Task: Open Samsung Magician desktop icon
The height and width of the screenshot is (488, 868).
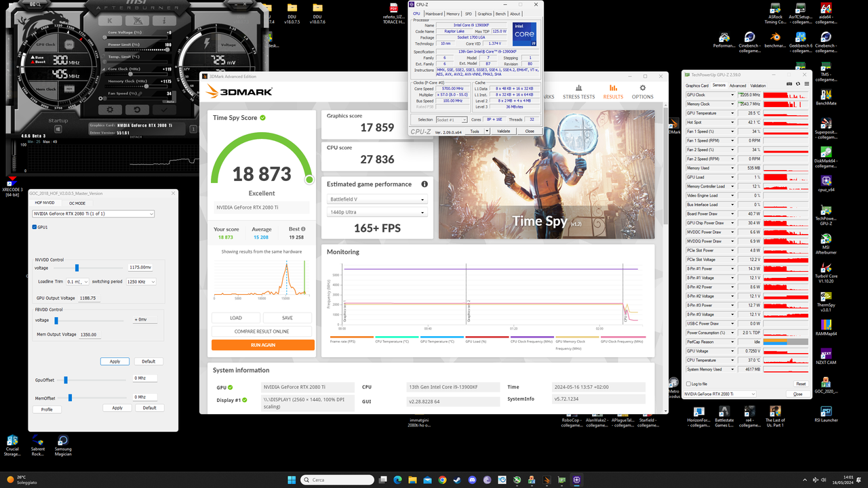Action: (x=63, y=445)
